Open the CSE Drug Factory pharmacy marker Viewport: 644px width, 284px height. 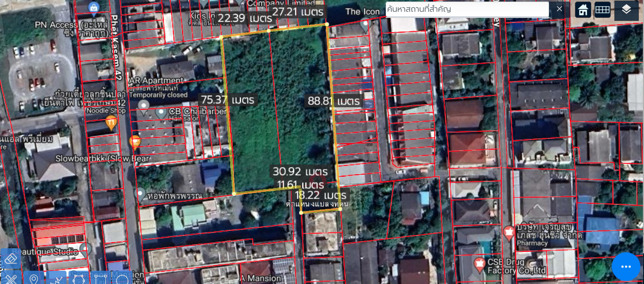pos(479,265)
